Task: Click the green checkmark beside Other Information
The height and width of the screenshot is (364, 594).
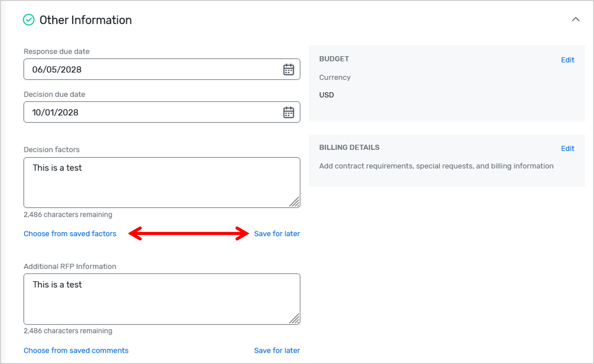Action: [29, 20]
